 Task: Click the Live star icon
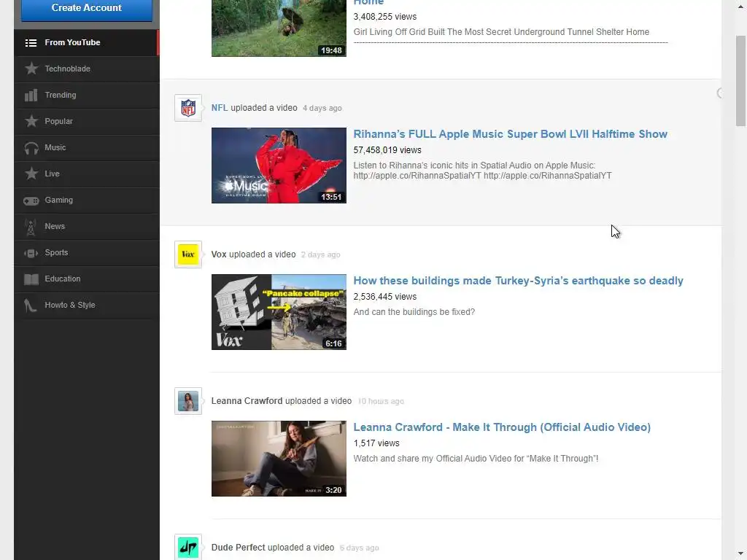click(x=31, y=174)
